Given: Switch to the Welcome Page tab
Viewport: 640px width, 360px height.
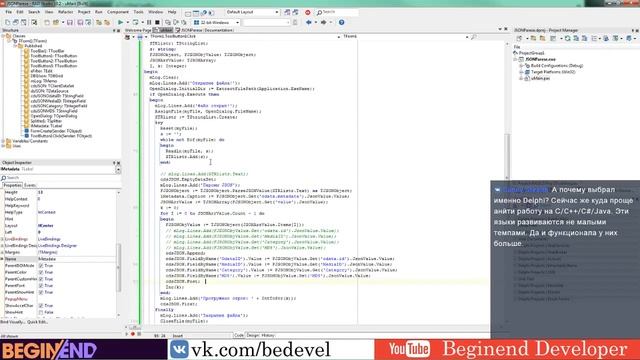Looking at the screenshot, I should pyautogui.click(x=138, y=30).
